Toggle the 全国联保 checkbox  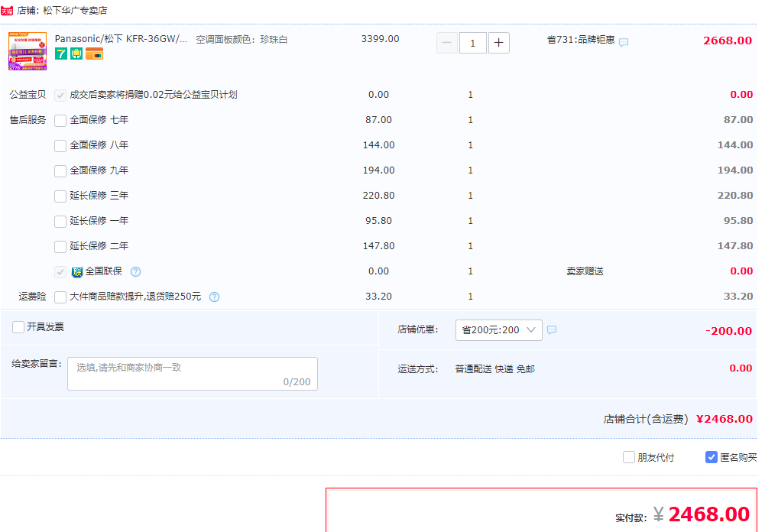click(60, 272)
